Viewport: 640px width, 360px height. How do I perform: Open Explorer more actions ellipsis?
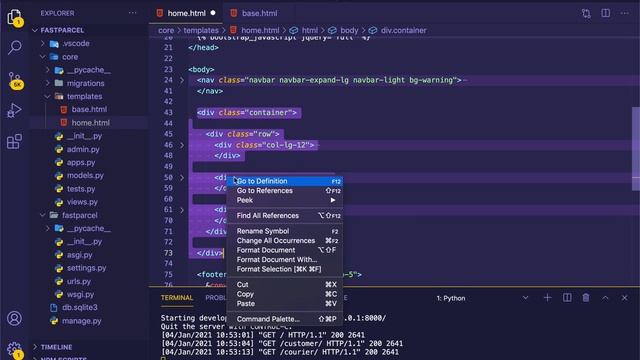click(132, 13)
